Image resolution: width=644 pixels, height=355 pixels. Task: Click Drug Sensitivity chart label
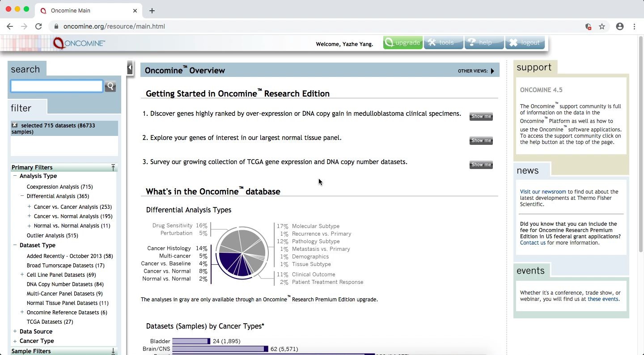click(172, 226)
